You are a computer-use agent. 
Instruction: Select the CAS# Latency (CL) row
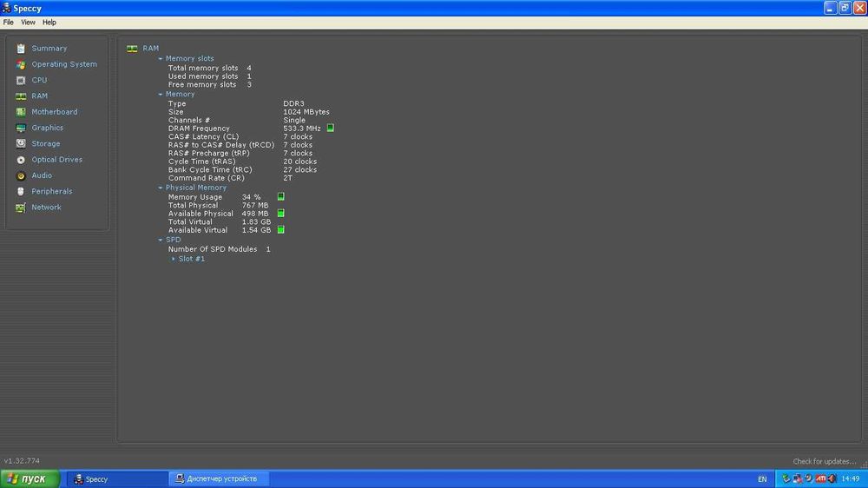click(240, 137)
